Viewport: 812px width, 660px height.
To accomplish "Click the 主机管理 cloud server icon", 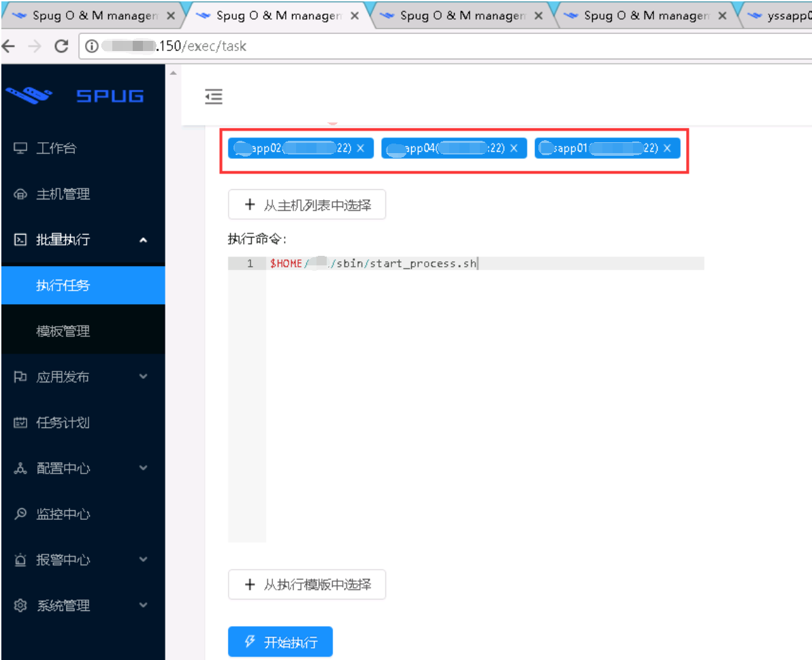I will 20,194.
